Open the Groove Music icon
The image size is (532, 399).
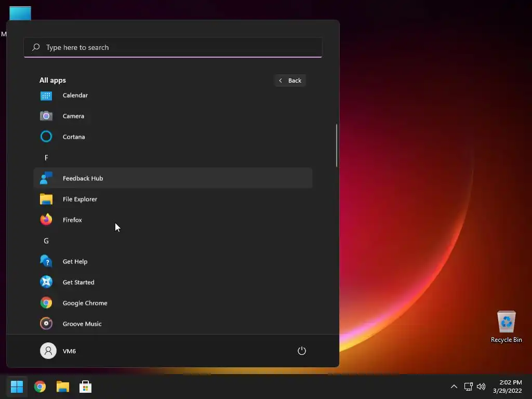click(46, 323)
